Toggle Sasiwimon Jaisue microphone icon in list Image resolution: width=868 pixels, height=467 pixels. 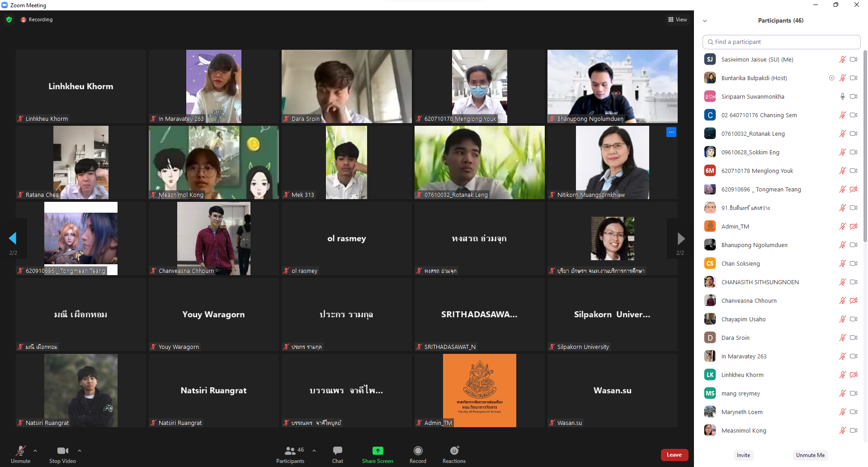[x=843, y=59]
